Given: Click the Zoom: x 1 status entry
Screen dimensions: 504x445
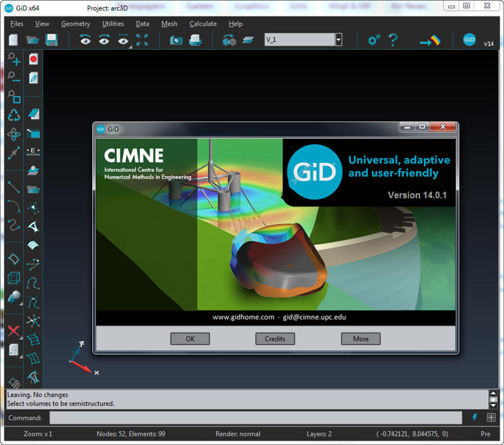Looking at the screenshot, I should point(38,434).
